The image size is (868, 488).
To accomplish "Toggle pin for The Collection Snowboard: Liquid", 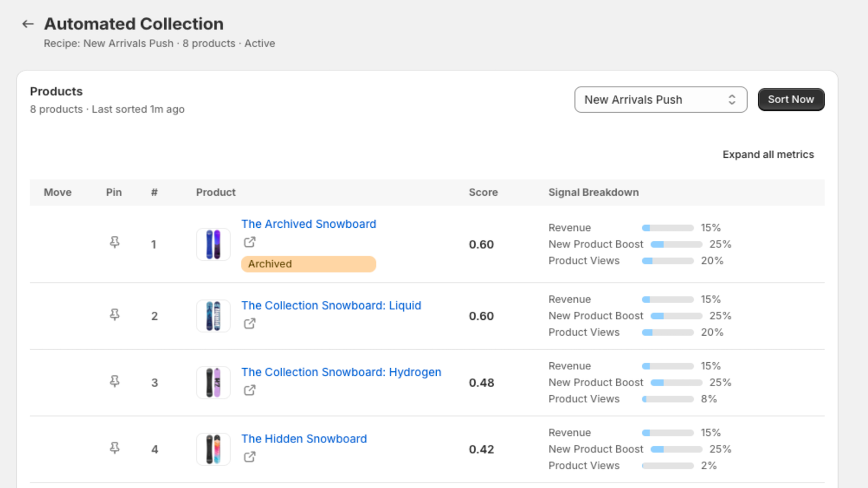I will click(x=114, y=315).
